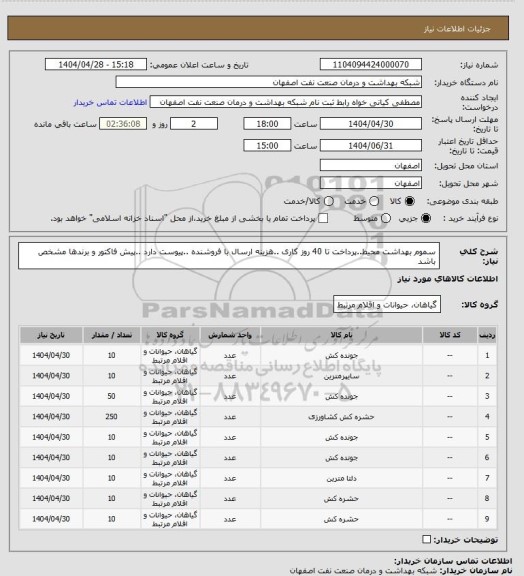
Task: Click جونده کش in row 5
Action: [x=341, y=437]
